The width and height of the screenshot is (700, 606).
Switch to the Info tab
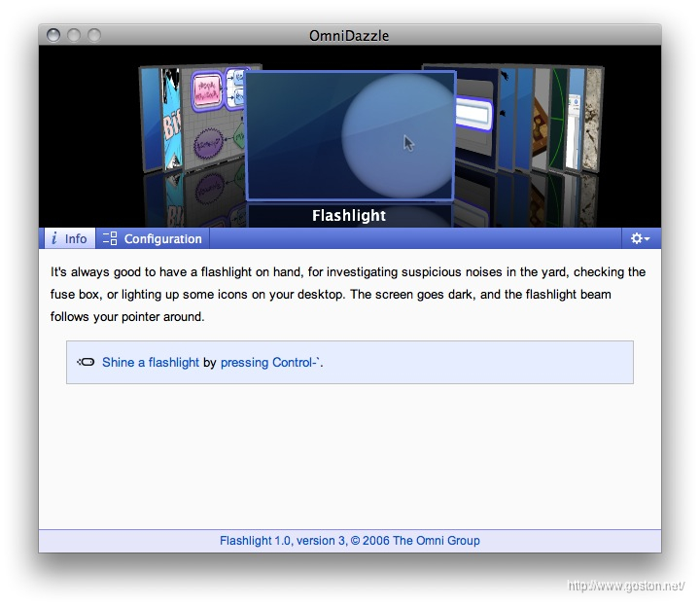point(70,238)
